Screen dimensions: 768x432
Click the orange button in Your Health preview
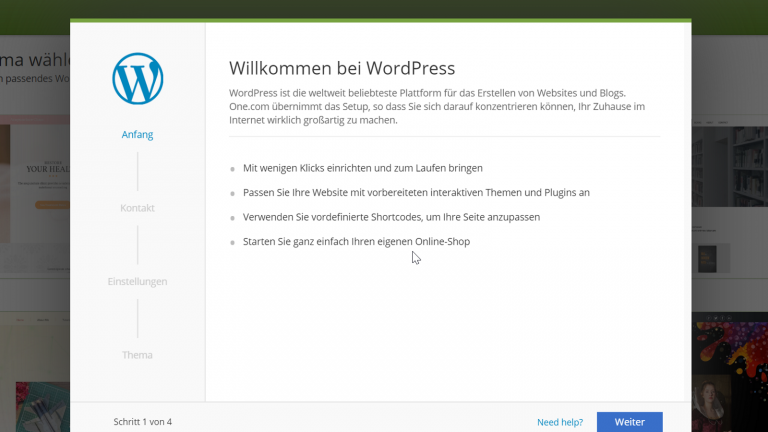pos(50,205)
